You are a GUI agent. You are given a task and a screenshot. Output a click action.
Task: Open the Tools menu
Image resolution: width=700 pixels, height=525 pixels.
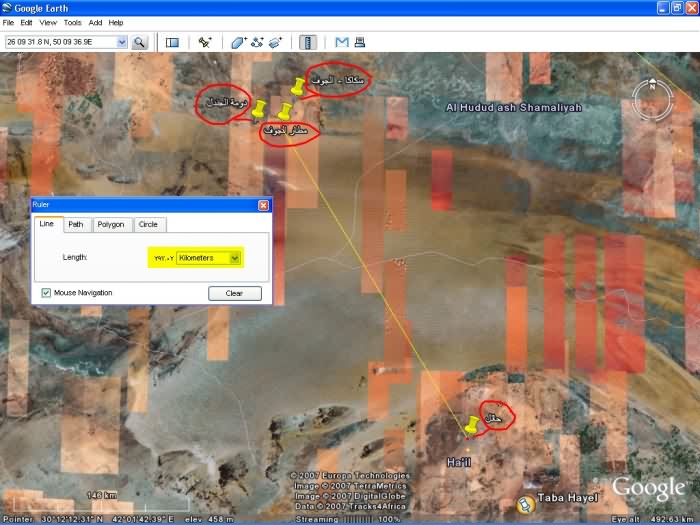point(72,23)
